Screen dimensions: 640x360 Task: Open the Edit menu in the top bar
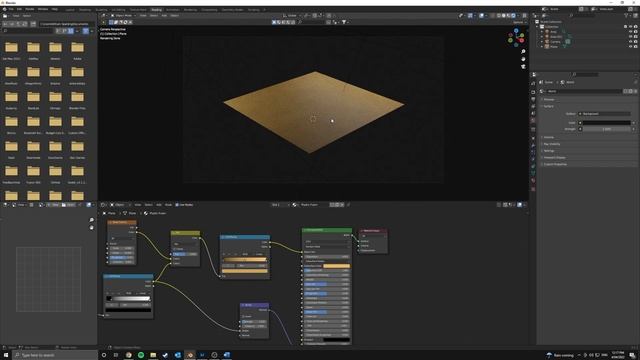[x=19, y=9]
